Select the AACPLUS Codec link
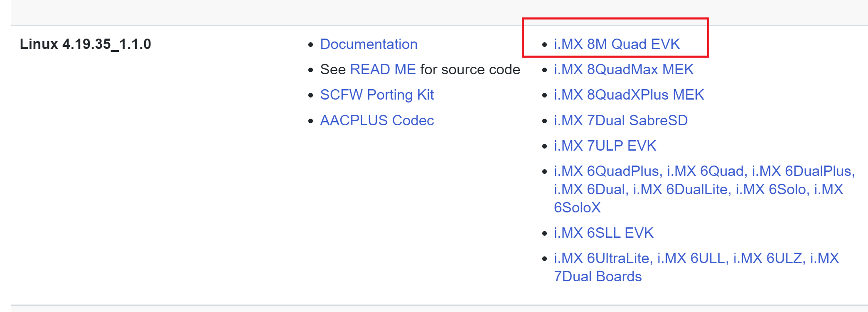This screenshot has height=312, width=868. tap(376, 120)
